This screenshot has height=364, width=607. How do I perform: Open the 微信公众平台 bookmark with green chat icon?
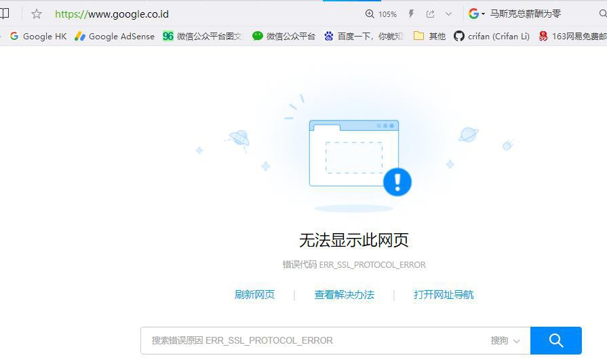[283, 37]
